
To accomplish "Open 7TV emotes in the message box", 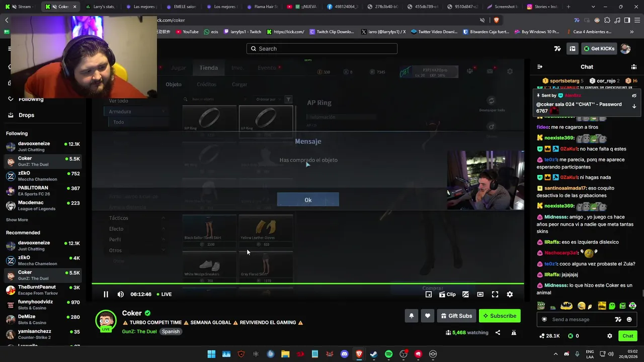I will 618,319.
